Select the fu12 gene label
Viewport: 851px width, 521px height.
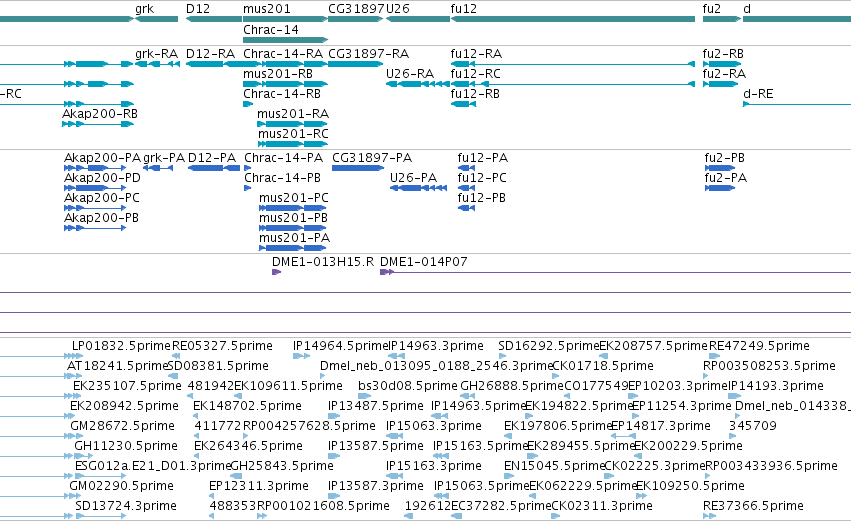[x=463, y=9]
